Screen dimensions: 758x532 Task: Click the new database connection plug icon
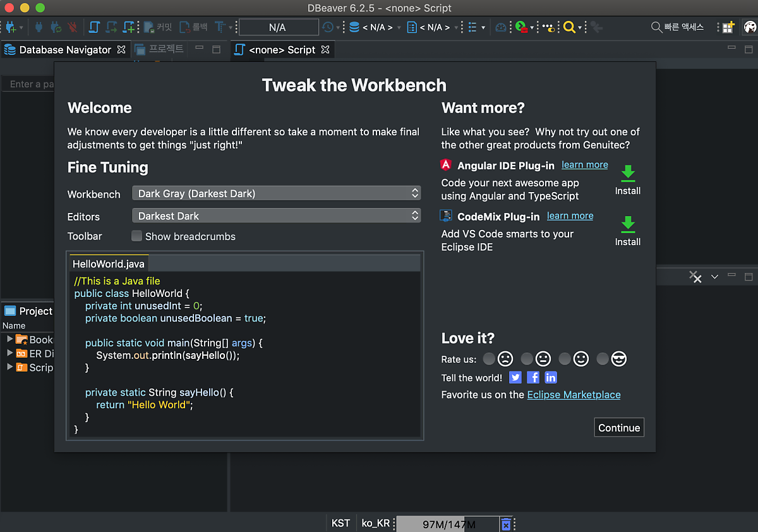[9, 27]
